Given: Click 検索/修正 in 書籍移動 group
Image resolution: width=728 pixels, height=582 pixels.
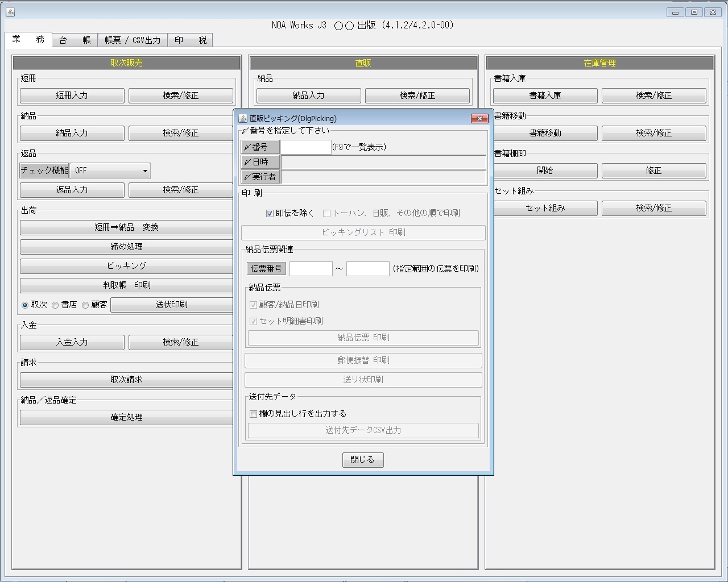Looking at the screenshot, I should point(654,133).
